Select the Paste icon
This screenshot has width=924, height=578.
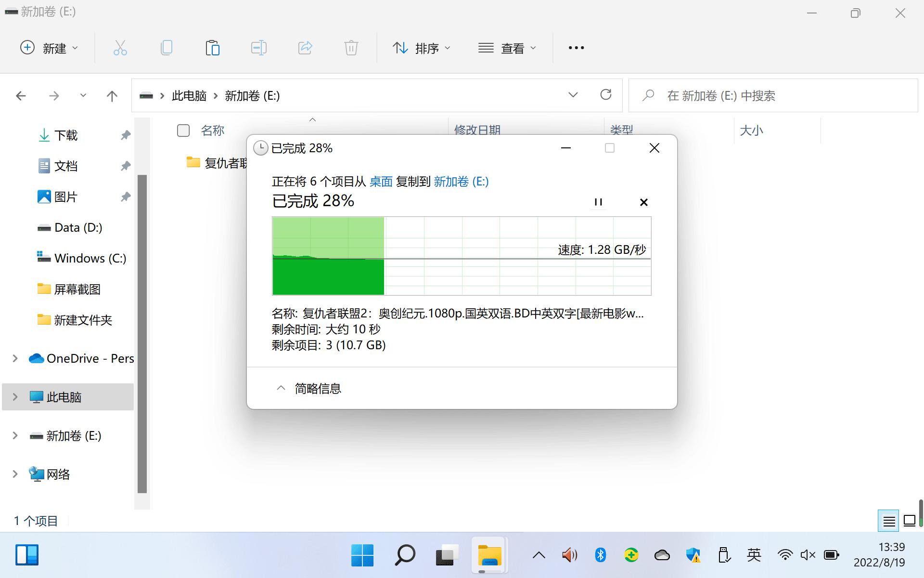(212, 48)
